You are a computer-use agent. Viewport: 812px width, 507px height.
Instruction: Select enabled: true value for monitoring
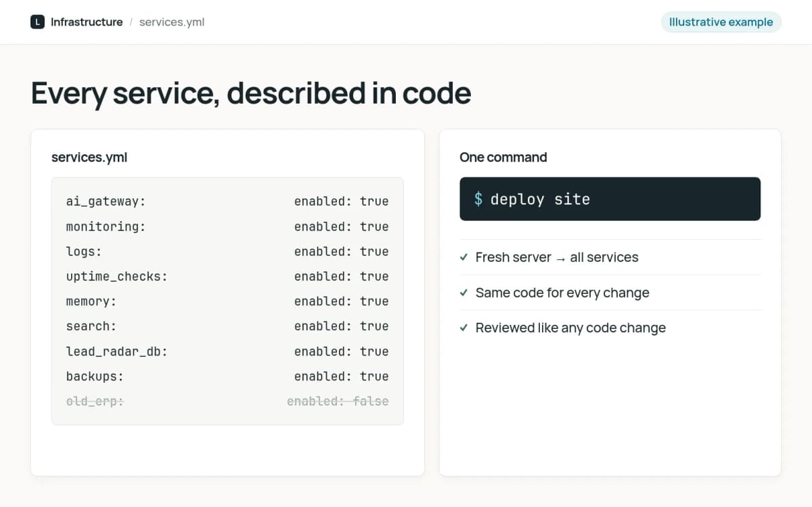coord(341,226)
